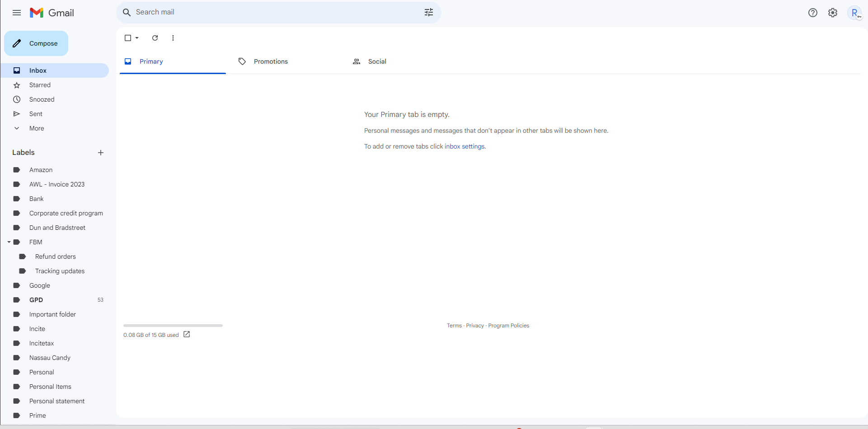This screenshot has width=868, height=429.
Task: Click the 0.08 GB of 15 GB used text
Action: [151, 335]
